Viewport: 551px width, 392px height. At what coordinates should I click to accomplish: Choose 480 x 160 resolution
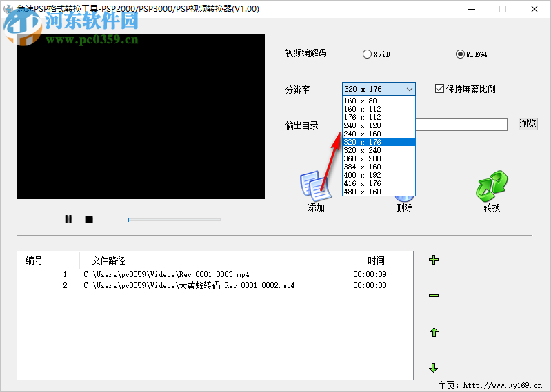pyautogui.click(x=379, y=192)
